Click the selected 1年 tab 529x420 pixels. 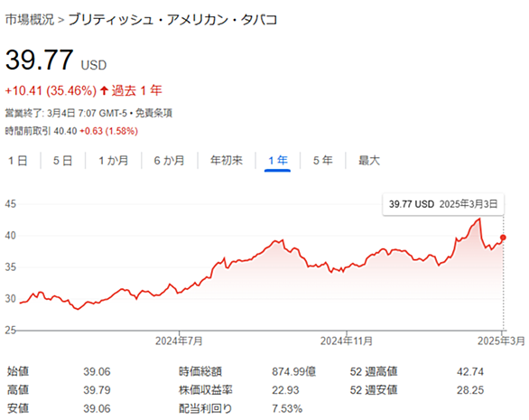278,161
